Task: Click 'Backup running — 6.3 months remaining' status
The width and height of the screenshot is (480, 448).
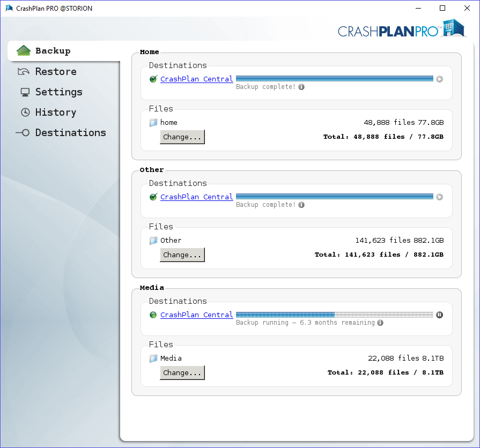Action: (305, 323)
